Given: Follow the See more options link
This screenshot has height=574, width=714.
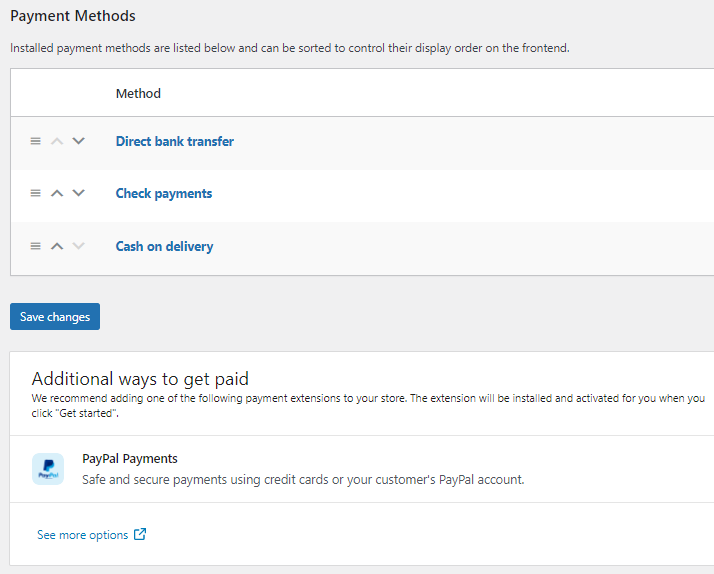Looking at the screenshot, I should 82,535.
